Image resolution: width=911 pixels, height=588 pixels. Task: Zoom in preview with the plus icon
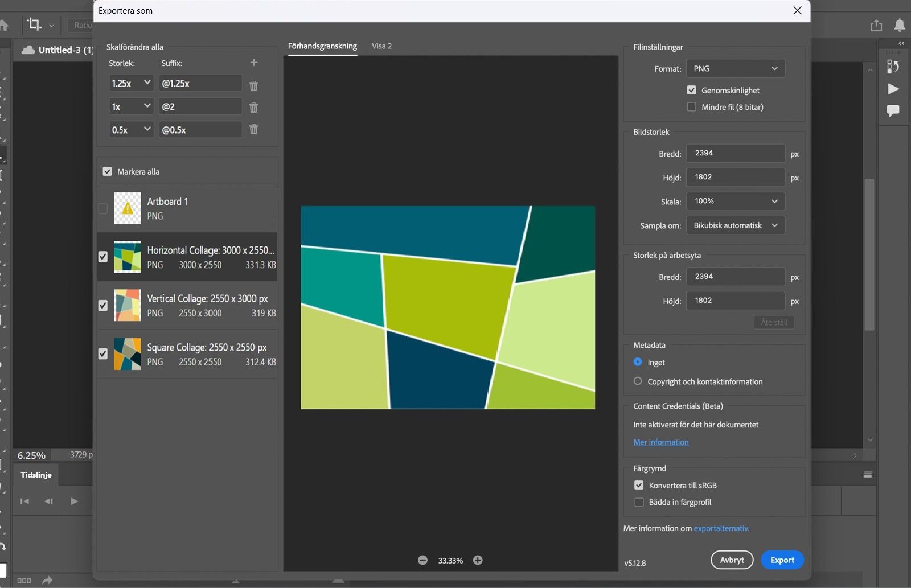coord(478,560)
